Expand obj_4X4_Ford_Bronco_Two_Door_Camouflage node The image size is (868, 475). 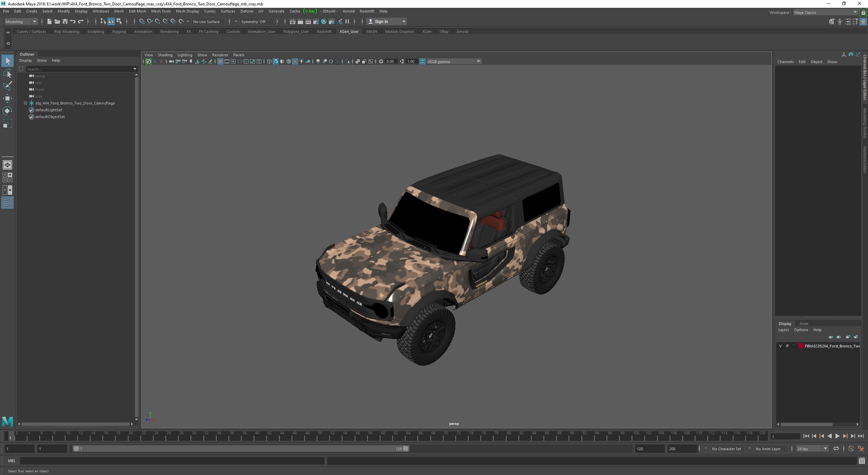25,103
